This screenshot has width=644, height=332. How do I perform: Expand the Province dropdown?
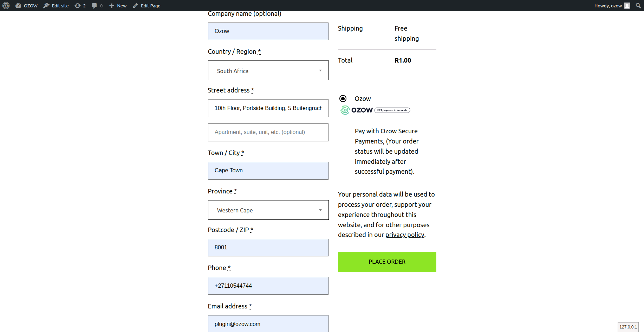268,210
